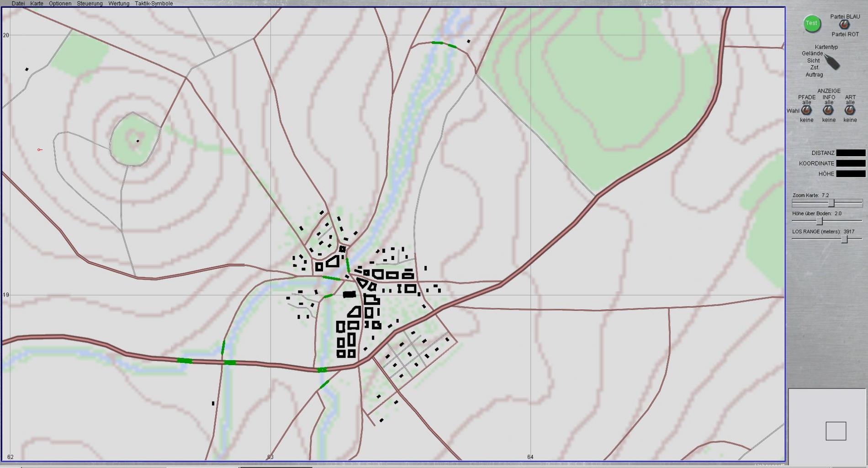Screen dimensions: 868x468
Task: Click the Höhe über Boden slider handle
Action: tap(820, 221)
